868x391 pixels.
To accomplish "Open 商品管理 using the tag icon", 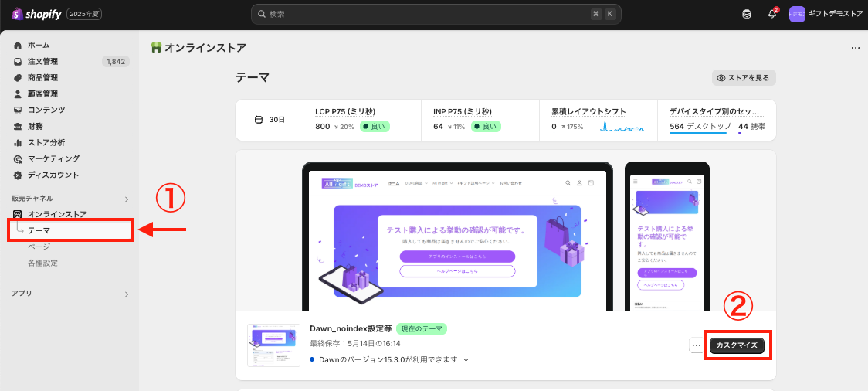I will (x=18, y=77).
